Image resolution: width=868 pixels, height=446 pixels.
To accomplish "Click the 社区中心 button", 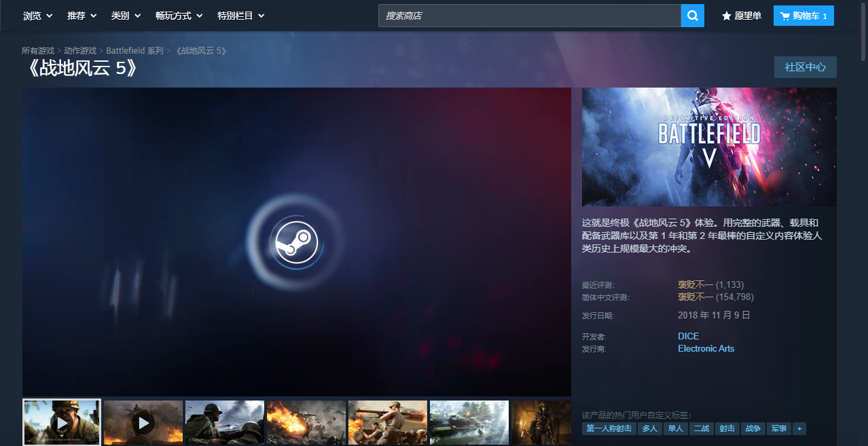I will [806, 67].
